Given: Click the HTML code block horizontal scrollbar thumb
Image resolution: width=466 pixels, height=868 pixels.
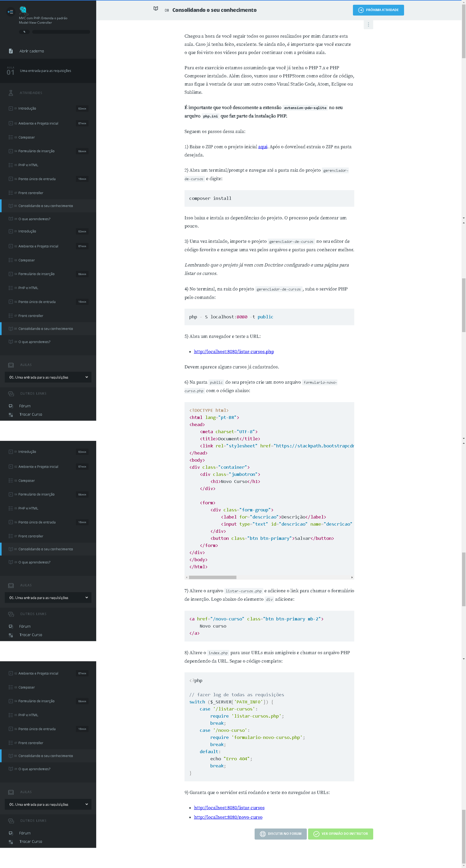Looking at the screenshot, I should [212, 577].
